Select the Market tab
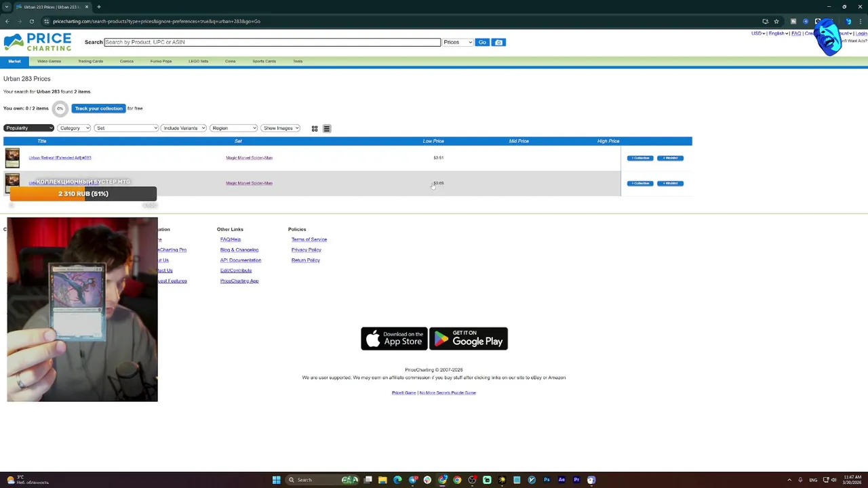868x488 pixels. pyautogui.click(x=14, y=61)
